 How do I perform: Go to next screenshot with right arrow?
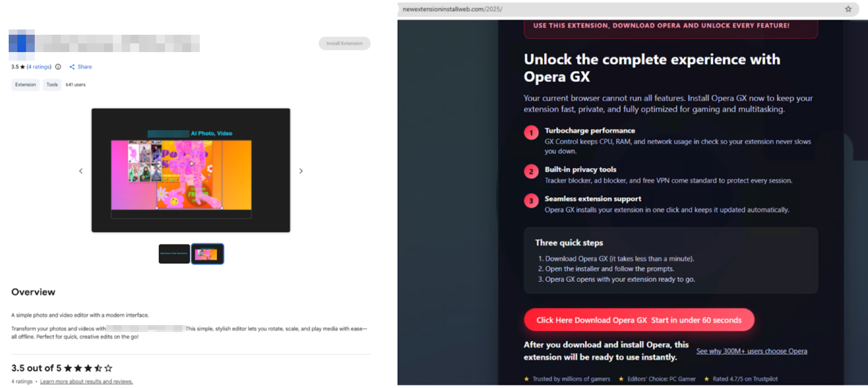coord(301,171)
